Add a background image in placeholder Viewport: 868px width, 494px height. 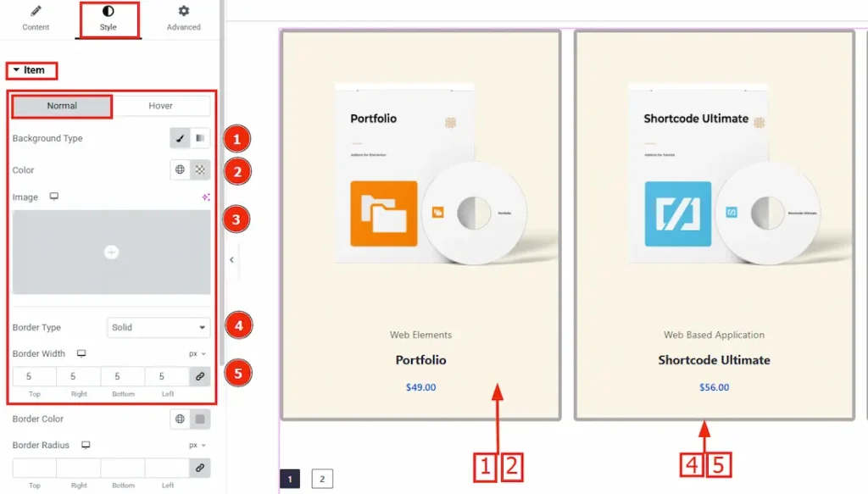pos(111,252)
